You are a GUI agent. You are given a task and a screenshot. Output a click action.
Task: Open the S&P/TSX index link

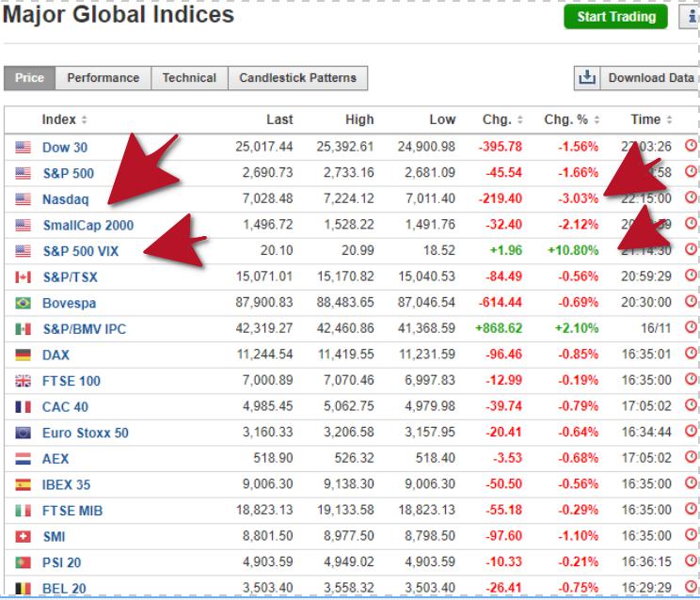(x=70, y=277)
